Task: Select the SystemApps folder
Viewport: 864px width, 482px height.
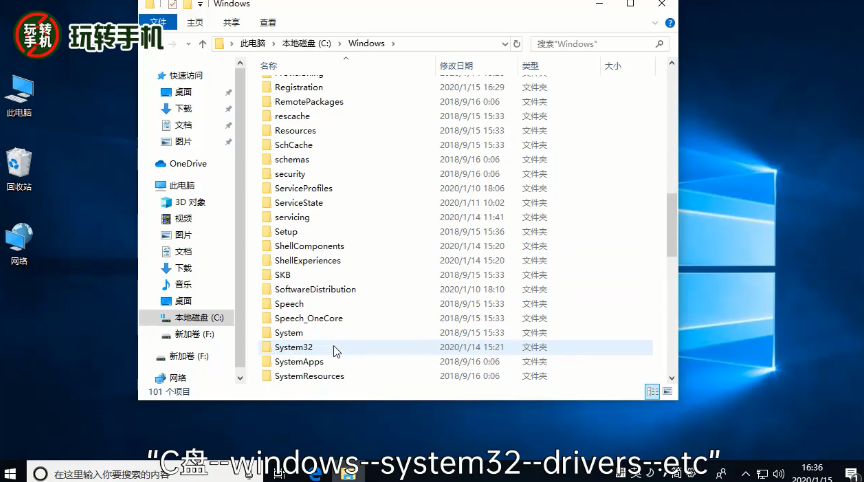Action: coord(299,361)
